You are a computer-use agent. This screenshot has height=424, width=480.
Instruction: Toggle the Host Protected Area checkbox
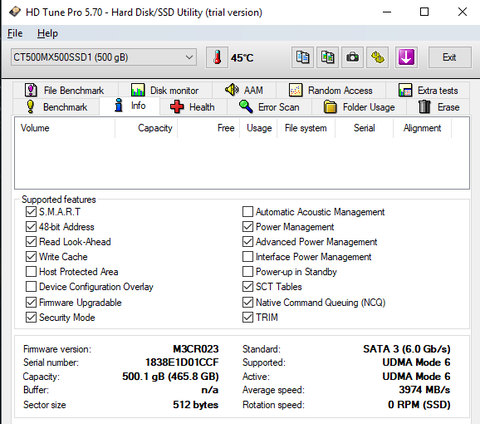(x=31, y=272)
